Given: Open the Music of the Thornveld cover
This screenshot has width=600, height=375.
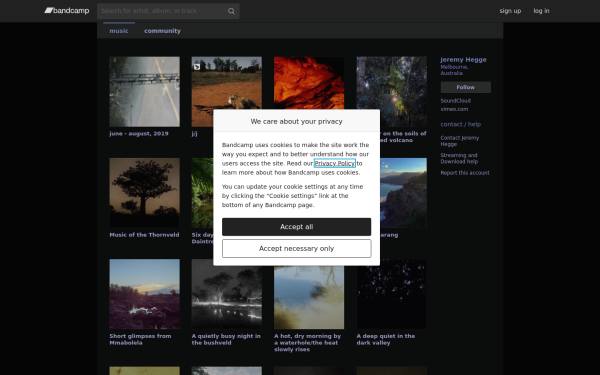Looking at the screenshot, I should click(x=144, y=193).
